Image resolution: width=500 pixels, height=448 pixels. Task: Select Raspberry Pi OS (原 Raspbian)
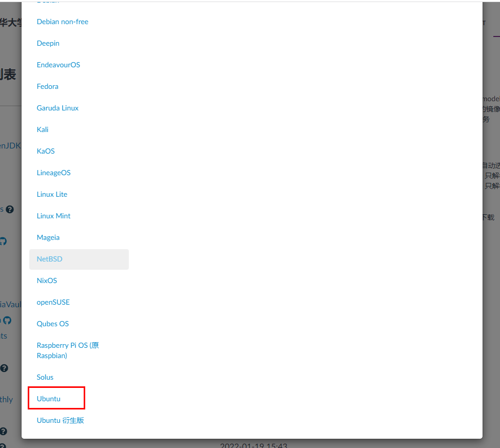(68, 350)
